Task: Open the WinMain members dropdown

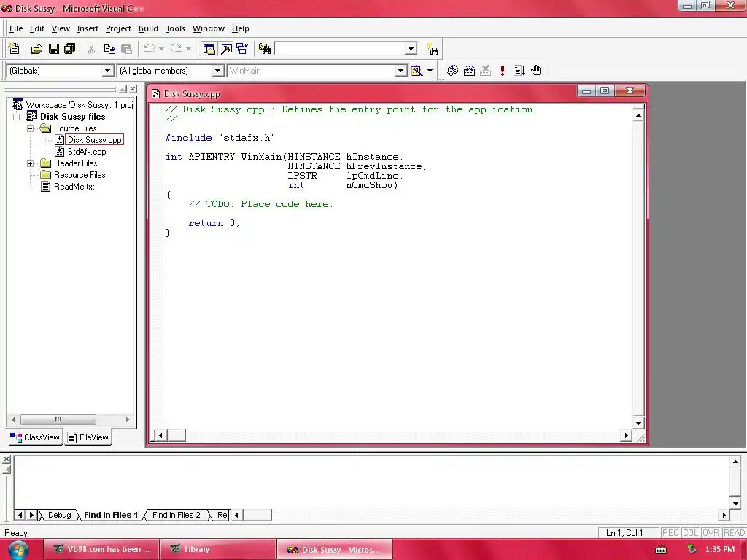Action: (x=400, y=71)
